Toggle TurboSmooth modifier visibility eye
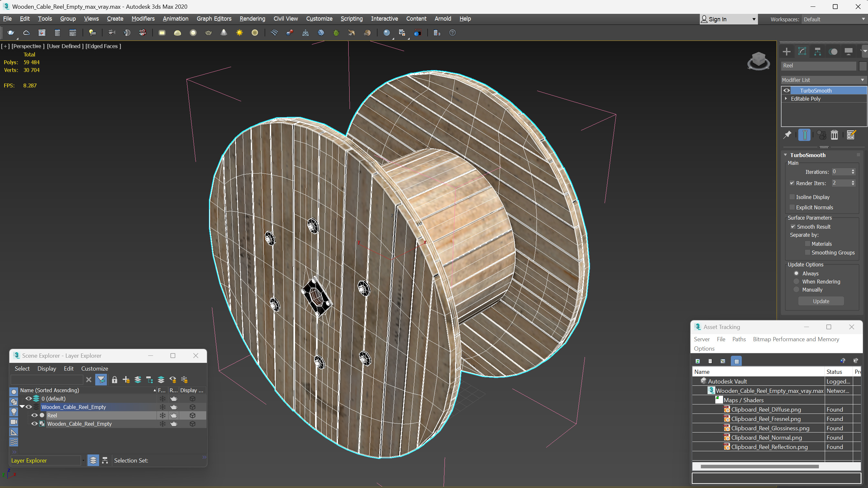 click(787, 91)
